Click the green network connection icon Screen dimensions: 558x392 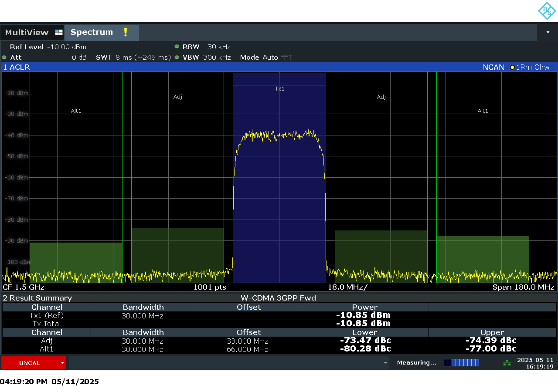pos(507,362)
